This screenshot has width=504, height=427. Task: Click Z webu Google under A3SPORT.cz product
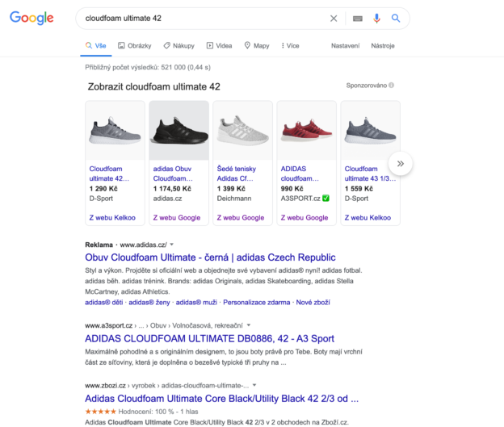(304, 217)
